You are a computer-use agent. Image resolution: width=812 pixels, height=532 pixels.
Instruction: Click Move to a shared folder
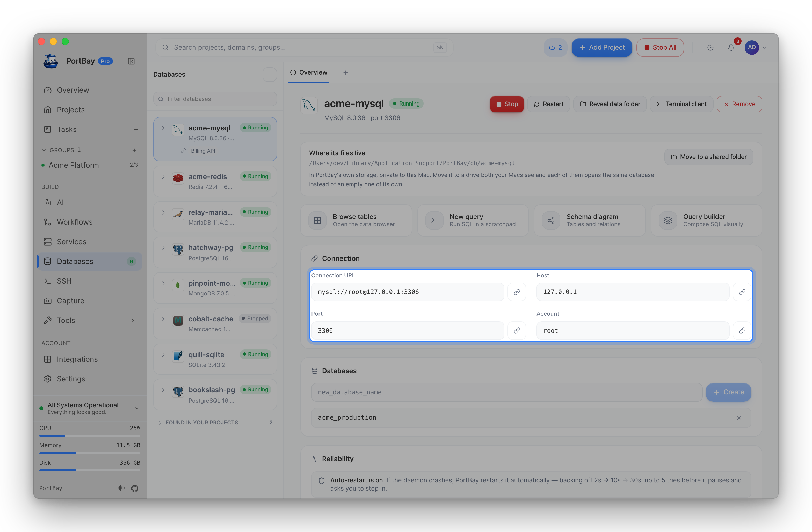709,157
